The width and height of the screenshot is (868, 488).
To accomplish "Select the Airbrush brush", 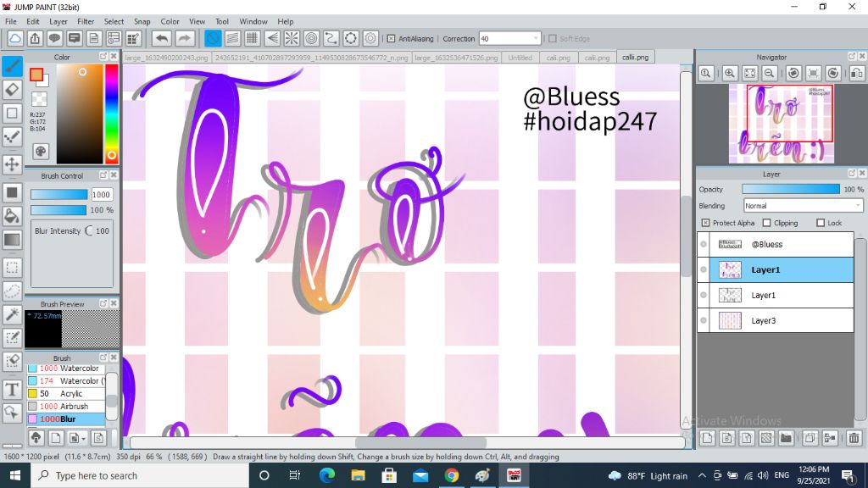I will tap(66, 406).
